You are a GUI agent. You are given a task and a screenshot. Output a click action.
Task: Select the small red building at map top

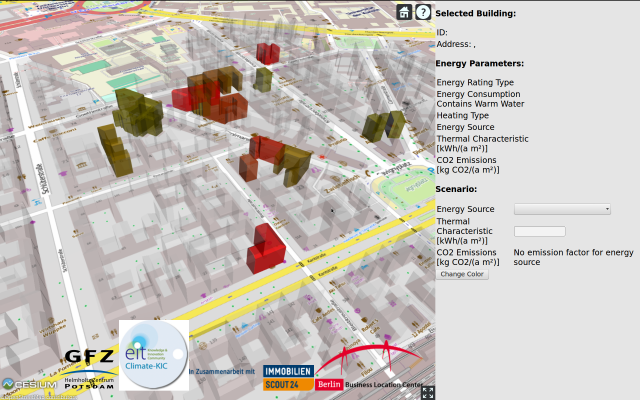pyautogui.click(x=267, y=52)
